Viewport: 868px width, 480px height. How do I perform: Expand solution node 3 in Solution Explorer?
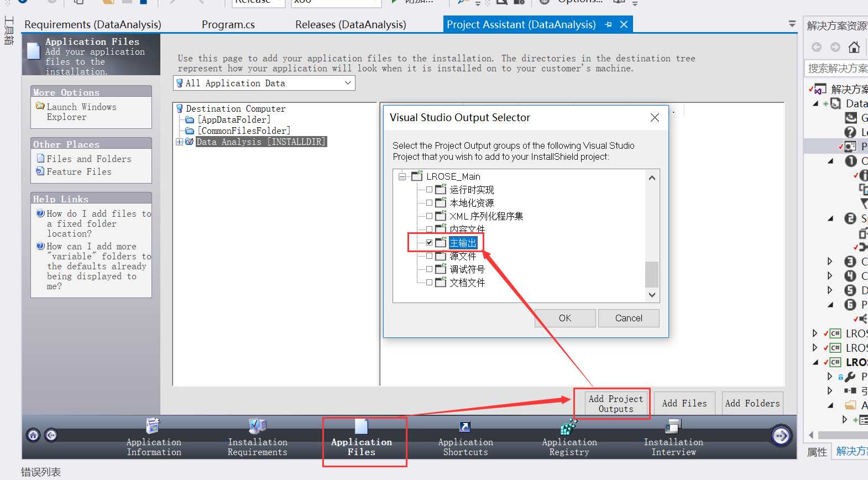[830, 261]
